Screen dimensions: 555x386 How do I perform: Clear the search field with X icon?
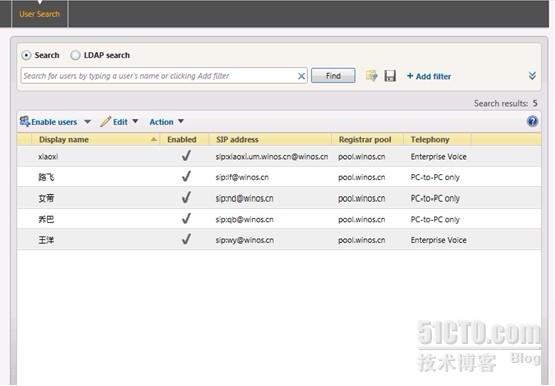(301, 76)
